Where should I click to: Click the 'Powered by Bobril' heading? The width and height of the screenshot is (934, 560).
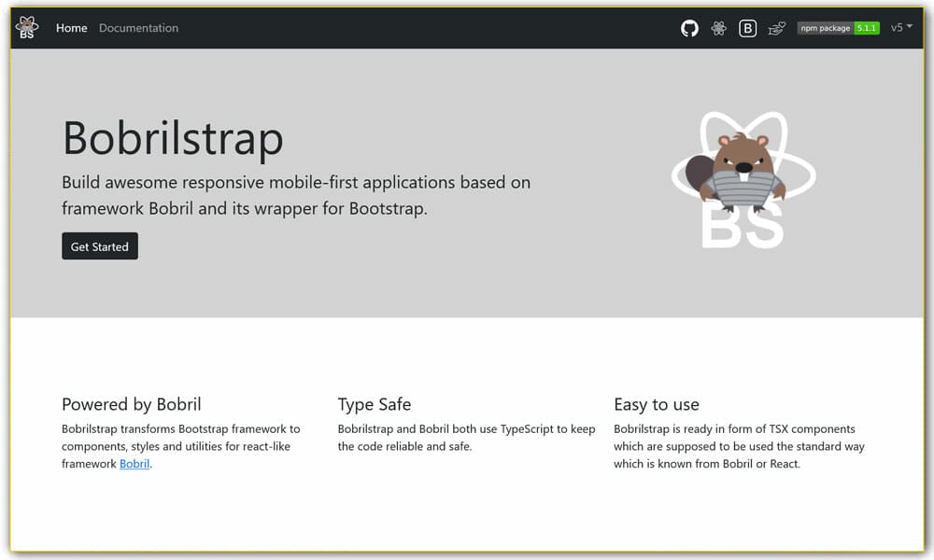[131, 404]
